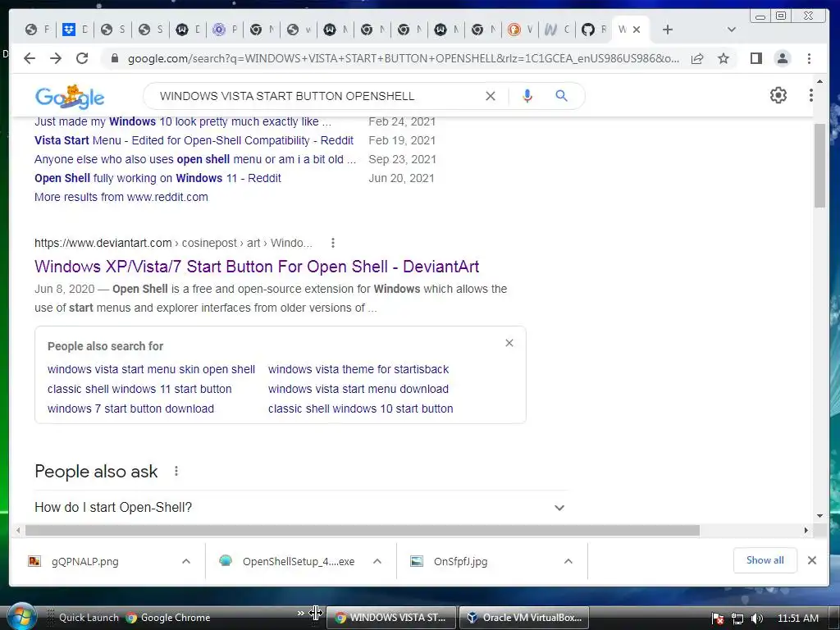
Task: Click the security alert tray flag icon
Action: pyautogui.click(x=718, y=619)
